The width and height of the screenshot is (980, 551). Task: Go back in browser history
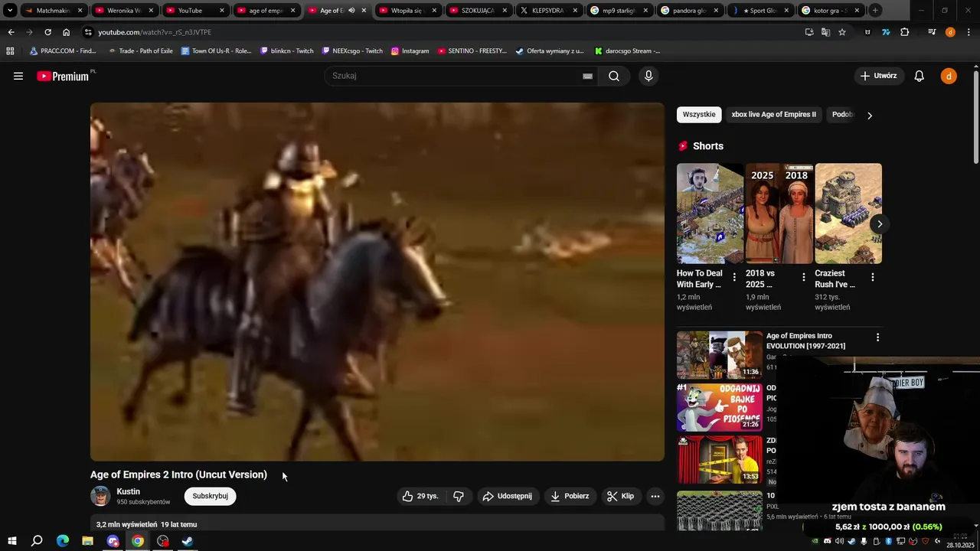coord(11,32)
